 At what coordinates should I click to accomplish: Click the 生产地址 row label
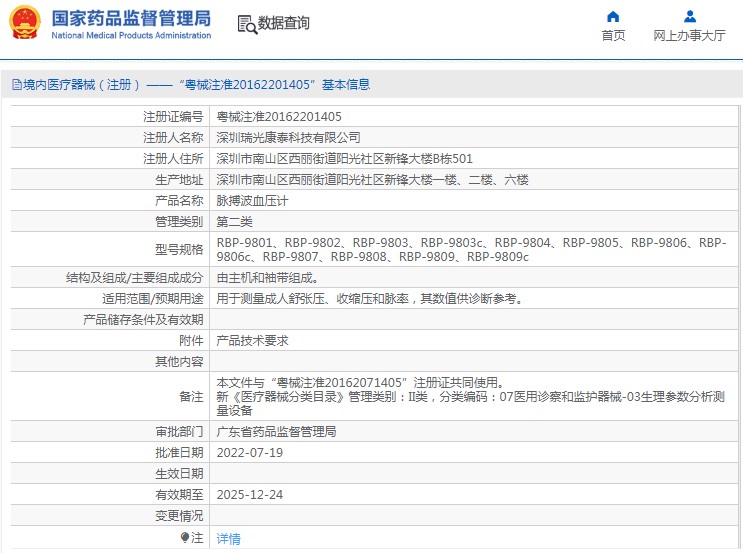pos(179,180)
